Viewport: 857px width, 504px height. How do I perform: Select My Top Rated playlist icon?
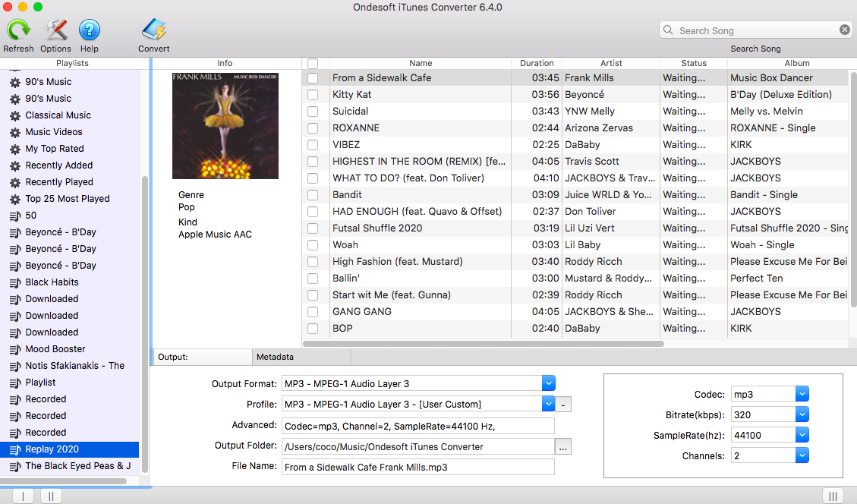15,149
